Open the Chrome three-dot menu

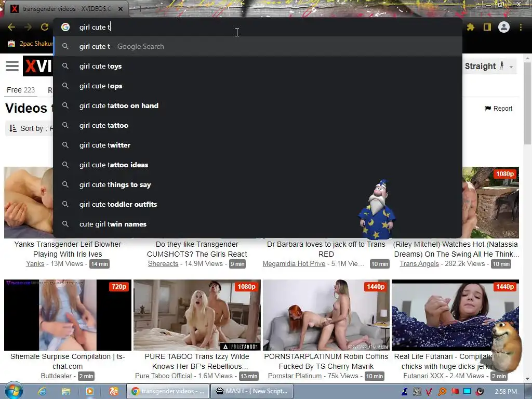tap(521, 27)
